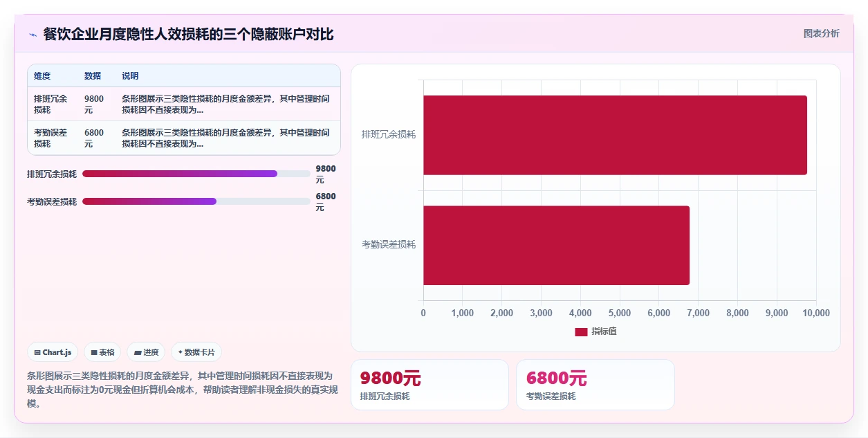Click the 维度 column header
The image size is (868, 438).
click(42, 76)
